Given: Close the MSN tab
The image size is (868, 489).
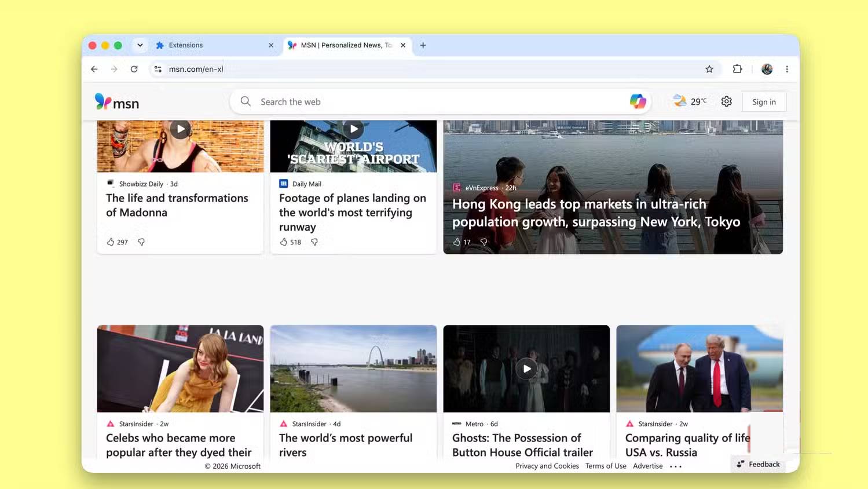Looking at the screenshot, I should tap(403, 45).
